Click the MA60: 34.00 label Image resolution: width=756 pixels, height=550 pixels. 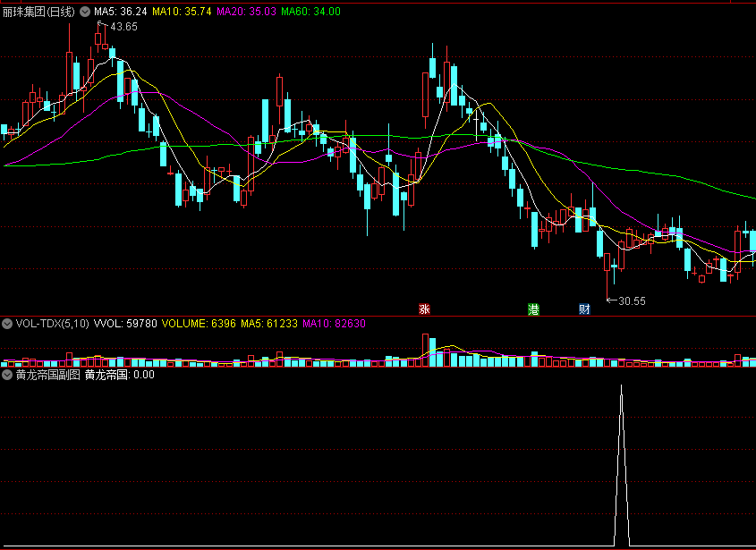click(x=311, y=12)
